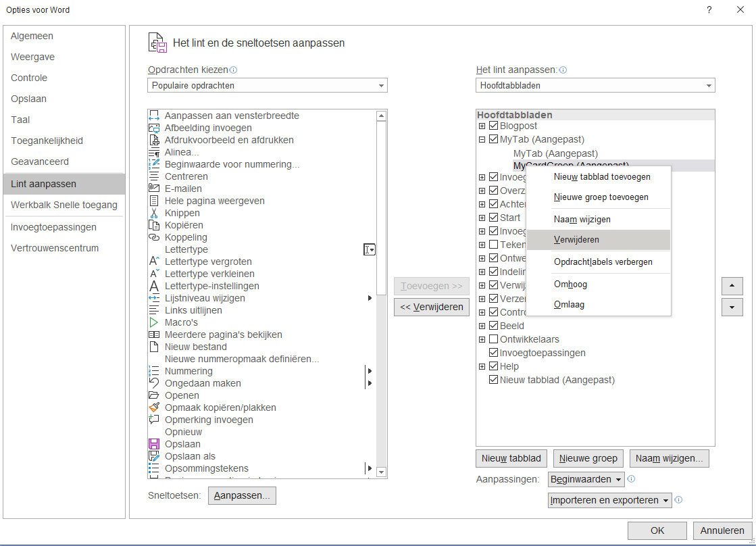Click the Nieuw tabblad button
This screenshot has width=756, height=546.
coord(511,458)
